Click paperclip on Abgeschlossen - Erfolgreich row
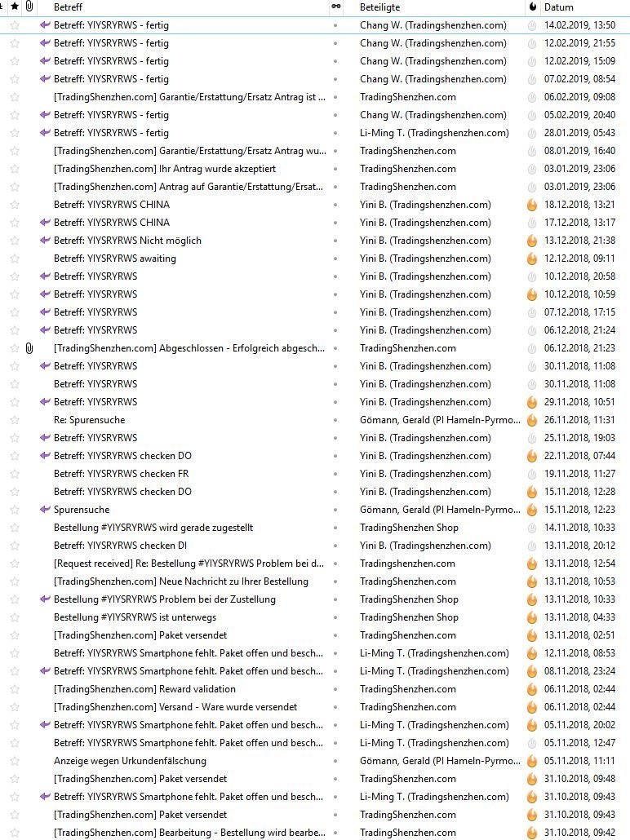The width and height of the screenshot is (630, 840). point(29,348)
